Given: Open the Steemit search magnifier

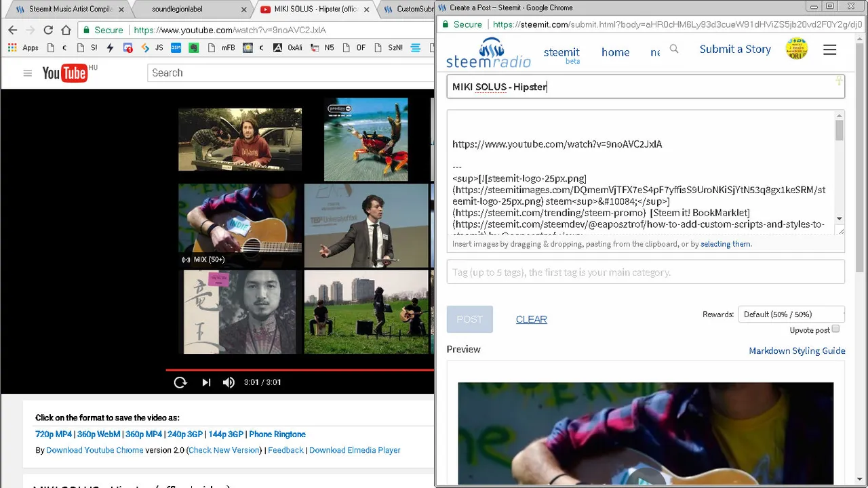Looking at the screenshot, I should [674, 49].
